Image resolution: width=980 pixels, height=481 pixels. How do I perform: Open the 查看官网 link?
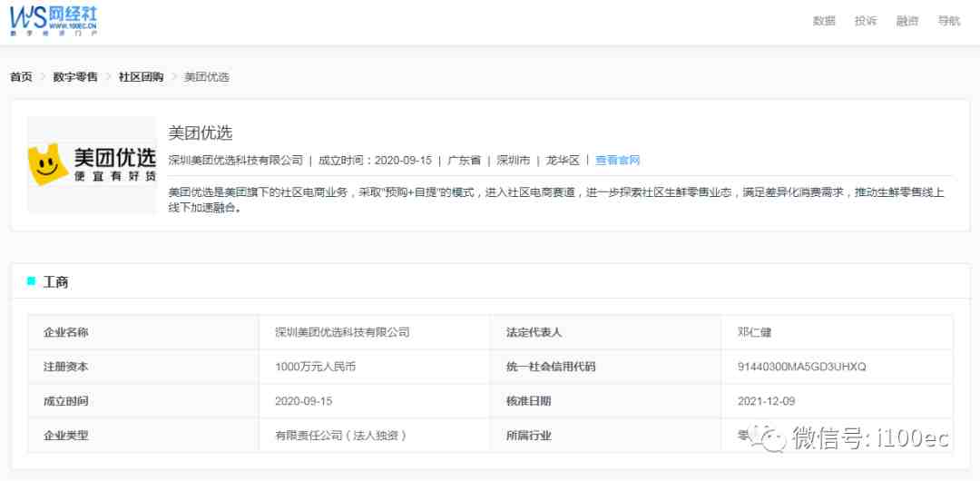[x=618, y=160]
